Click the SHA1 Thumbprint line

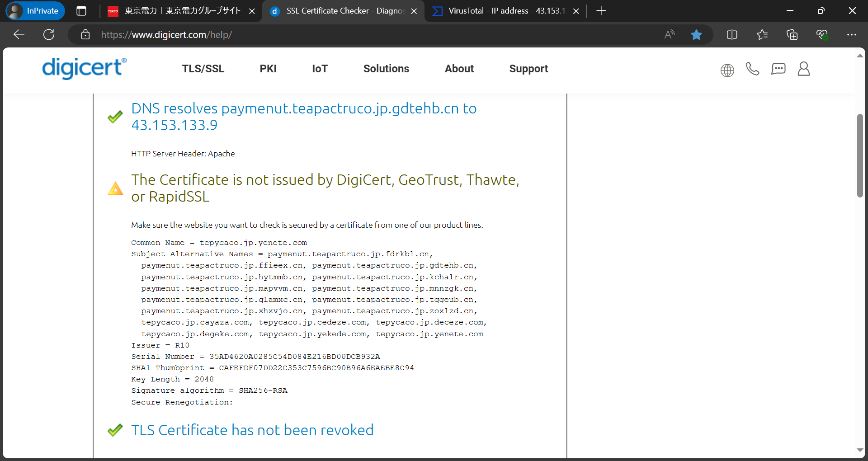coord(273,368)
